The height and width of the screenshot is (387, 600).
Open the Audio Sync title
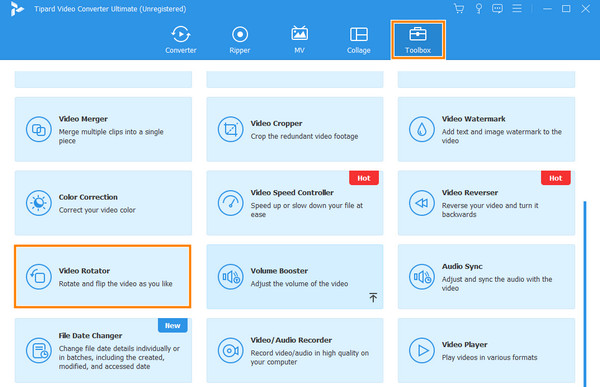click(462, 266)
